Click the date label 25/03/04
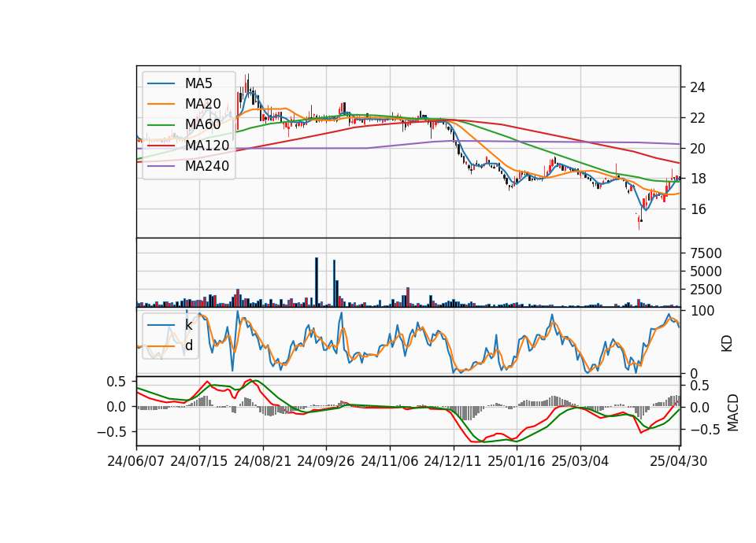The image size is (756, 543). [x=580, y=462]
